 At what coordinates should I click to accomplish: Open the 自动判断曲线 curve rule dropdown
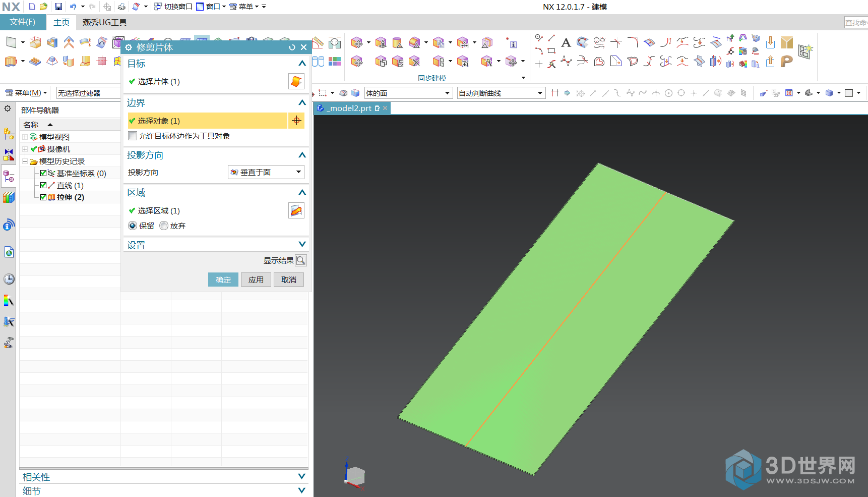click(501, 93)
